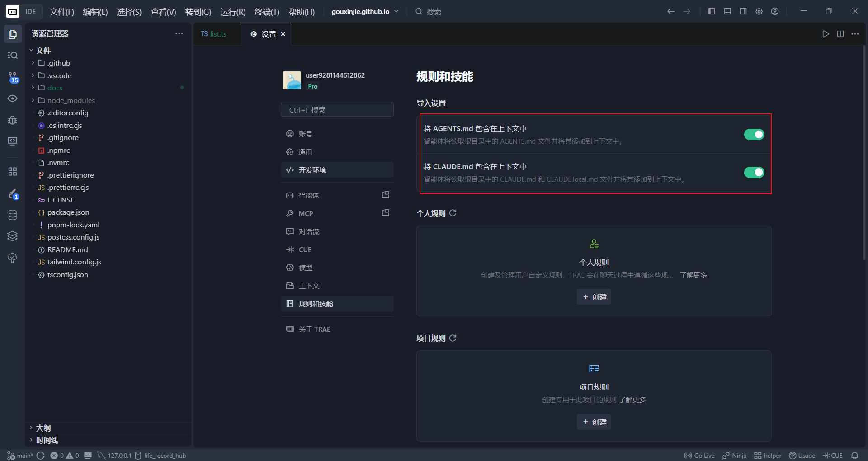Image resolution: width=868 pixels, height=461 pixels.
Task: Switch to the list.ts tab
Action: tap(217, 33)
